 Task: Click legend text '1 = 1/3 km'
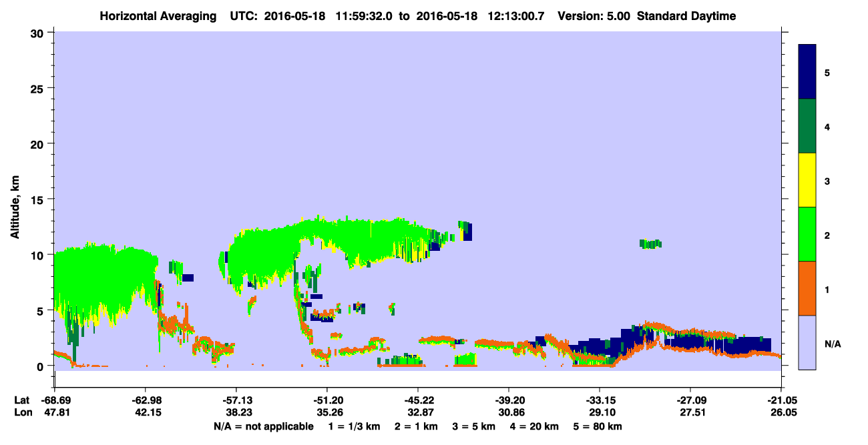356,426
